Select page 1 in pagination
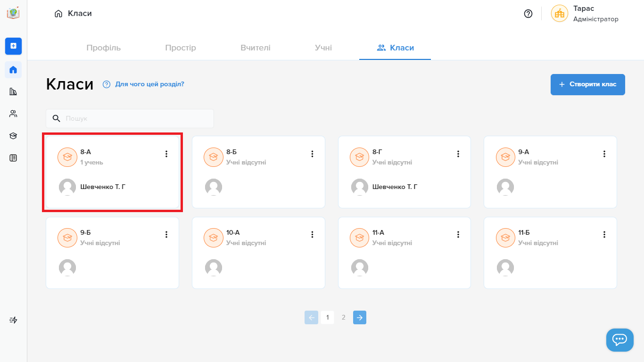 (328, 318)
